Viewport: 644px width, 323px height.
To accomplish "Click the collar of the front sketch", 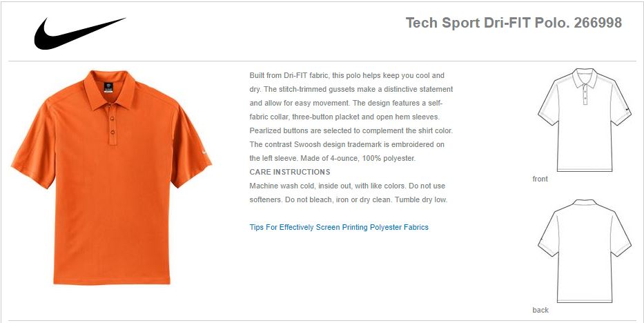I will click(x=585, y=78).
